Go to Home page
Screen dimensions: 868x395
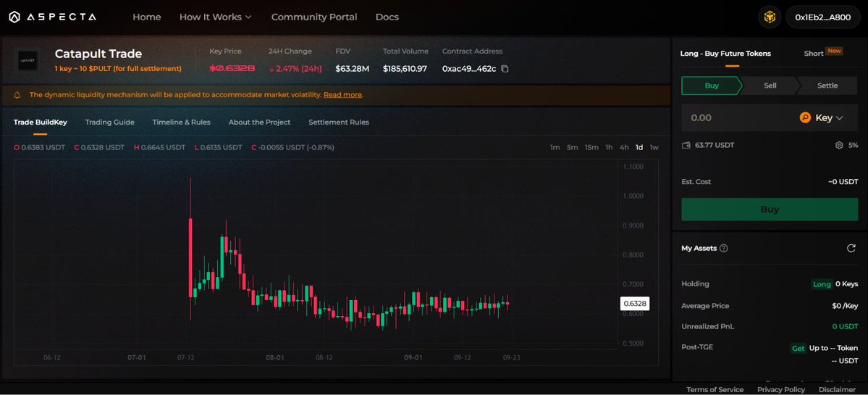147,17
